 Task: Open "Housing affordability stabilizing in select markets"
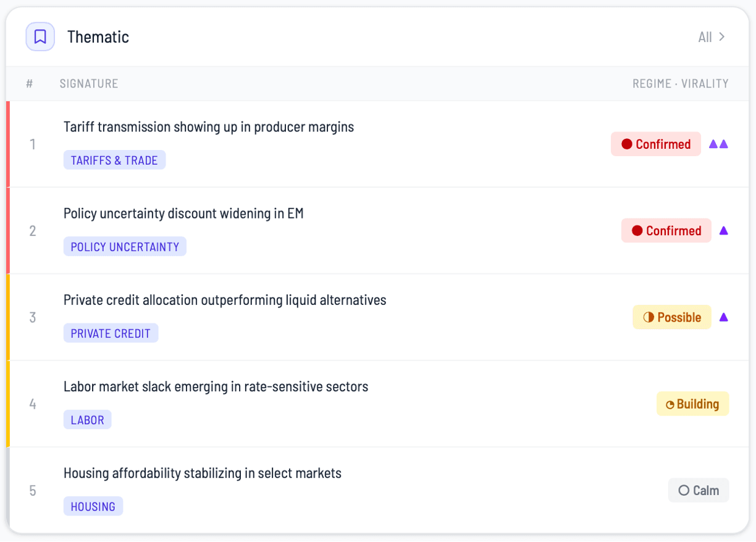tap(203, 473)
